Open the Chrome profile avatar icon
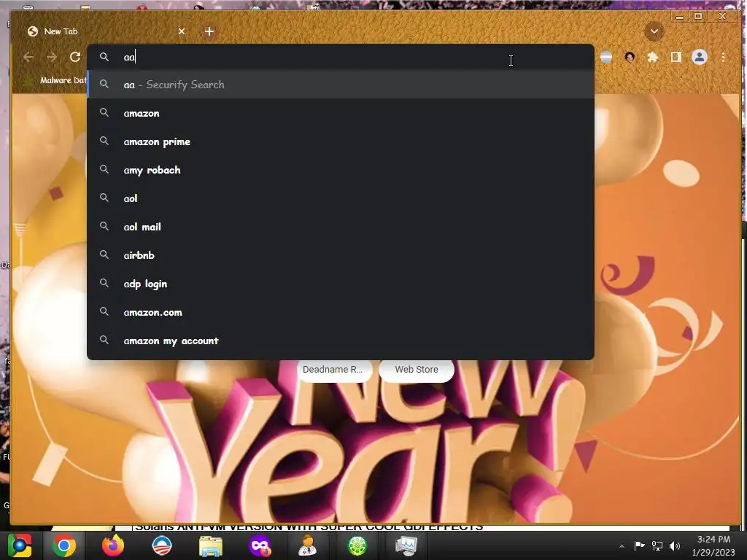This screenshot has height=560, width=747. (700, 57)
